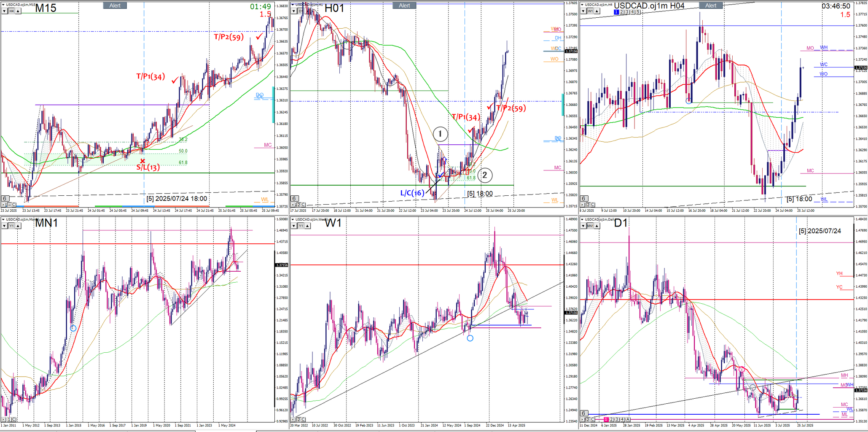Click the C button at bottom-left of H01 chart
The width and height of the screenshot is (868, 432).
point(304,205)
